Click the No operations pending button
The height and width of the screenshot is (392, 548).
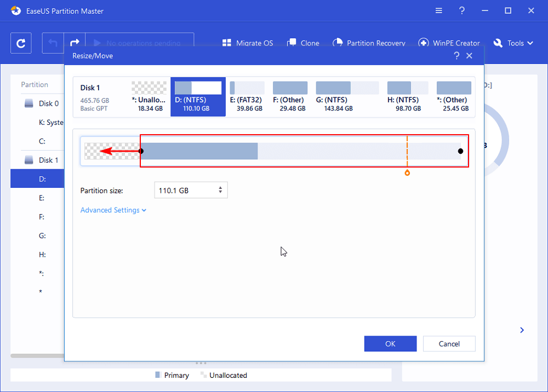(139, 43)
